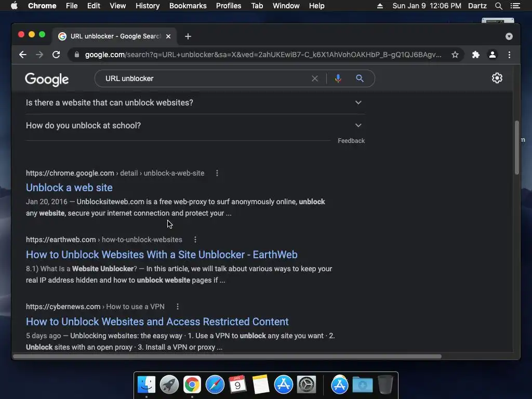This screenshot has height=399, width=532.
Task: Open the Profiles menu
Action: coord(229,6)
